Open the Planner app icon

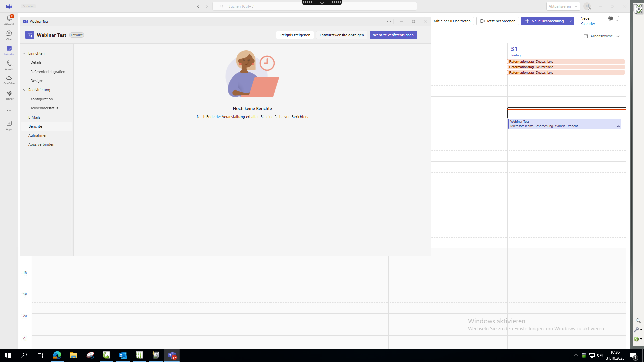click(9, 95)
